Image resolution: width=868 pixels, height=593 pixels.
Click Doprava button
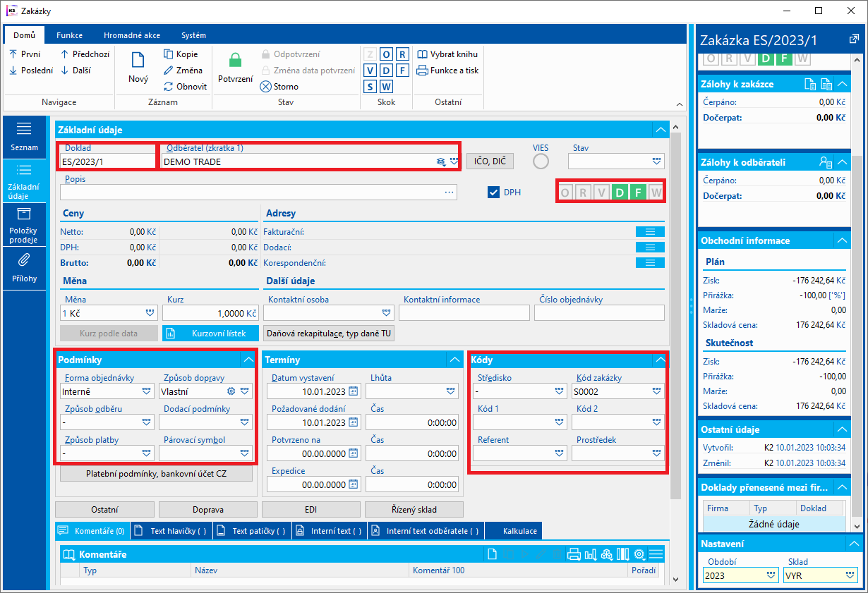(208, 509)
